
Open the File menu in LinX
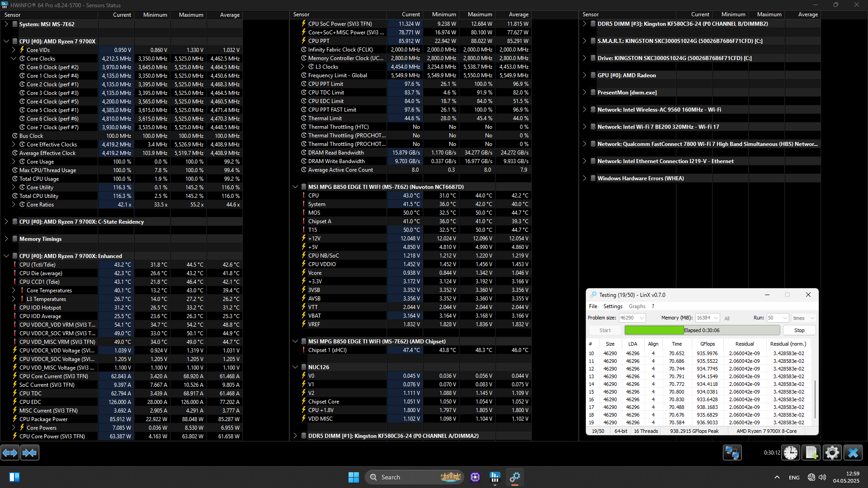coord(593,306)
